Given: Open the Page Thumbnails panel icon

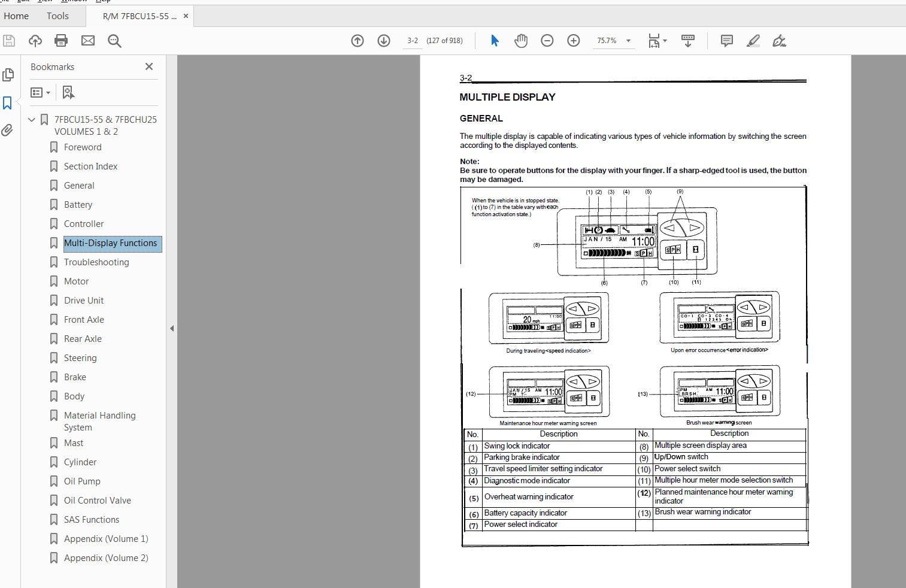Looking at the screenshot, I should 8,75.
